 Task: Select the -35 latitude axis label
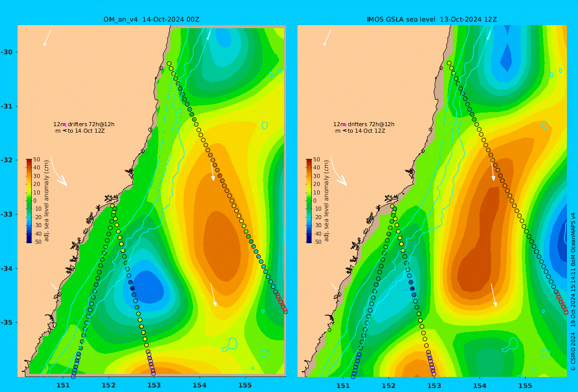click(x=6, y=322)
